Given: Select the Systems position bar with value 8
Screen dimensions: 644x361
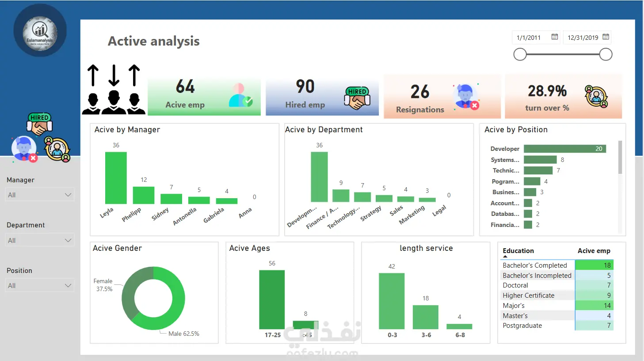Looking at the screenshot, I should tap(540, 159).
